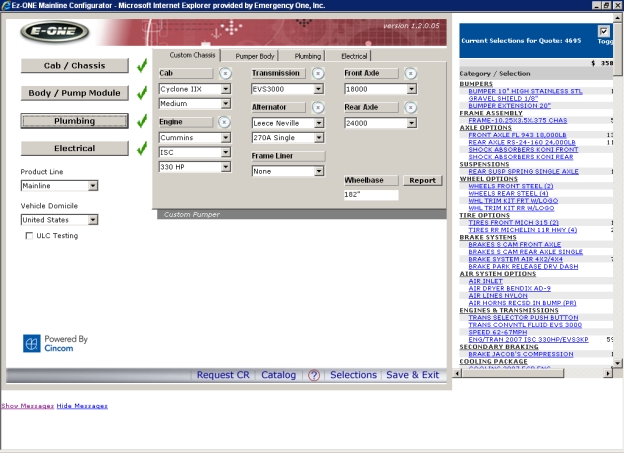Click Save & Exit
Image resolution: width=624 pixels, height=453 pixels.
(413, 375)
